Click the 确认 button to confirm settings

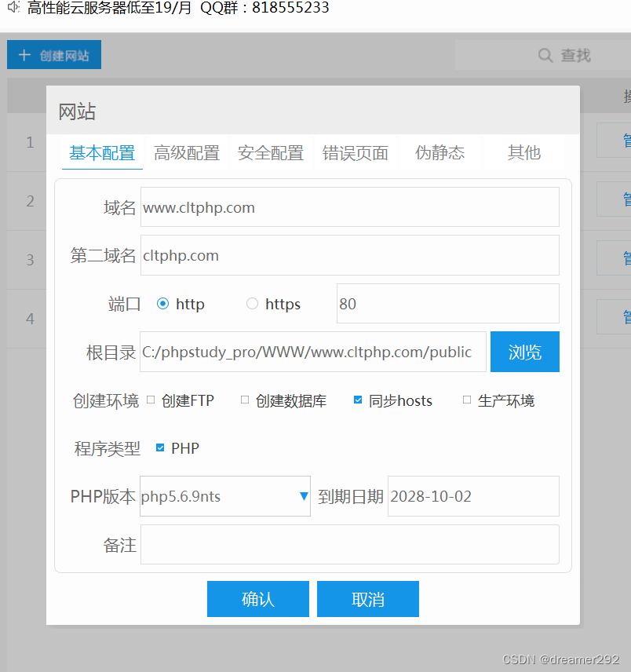(x=257, y=598)
